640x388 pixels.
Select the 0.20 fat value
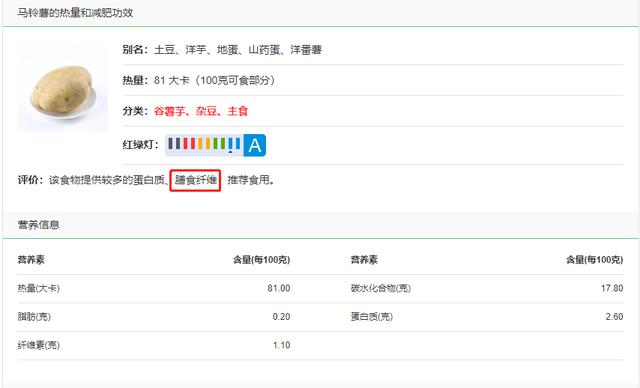(281, 317)
